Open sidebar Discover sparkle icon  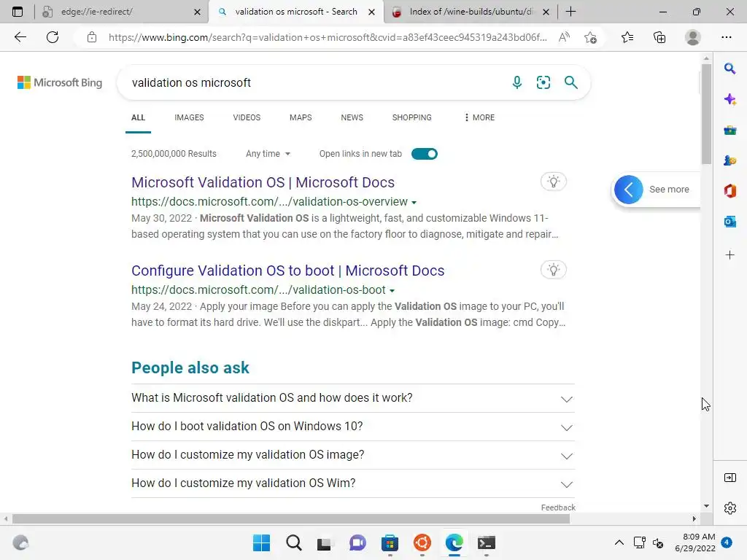click(729, 99)
